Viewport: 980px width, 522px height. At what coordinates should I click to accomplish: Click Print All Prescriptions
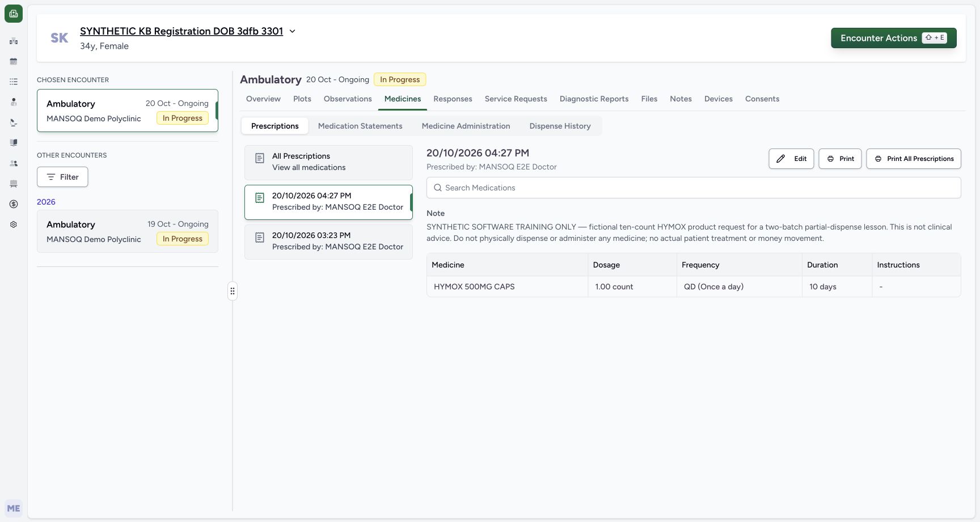click(914, 159)
